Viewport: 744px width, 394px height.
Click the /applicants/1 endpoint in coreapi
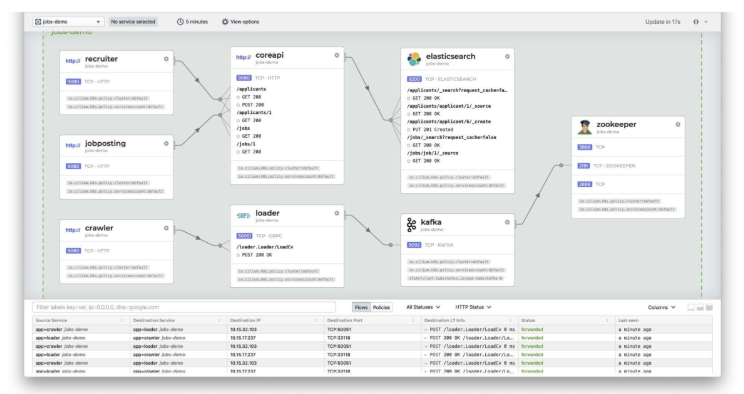[x=254, y=113]
